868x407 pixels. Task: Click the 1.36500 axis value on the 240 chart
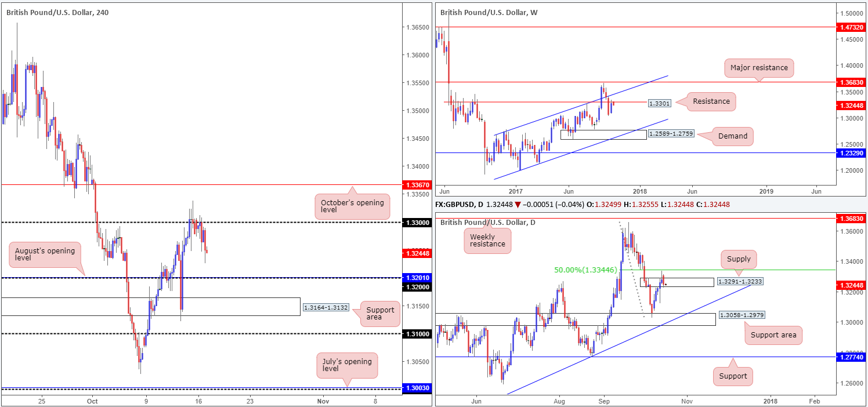click(x=417, y=28)
